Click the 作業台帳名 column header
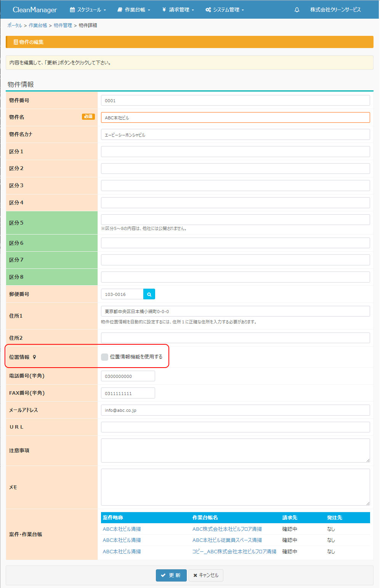 pyautogui.click(x=205, y=517)
